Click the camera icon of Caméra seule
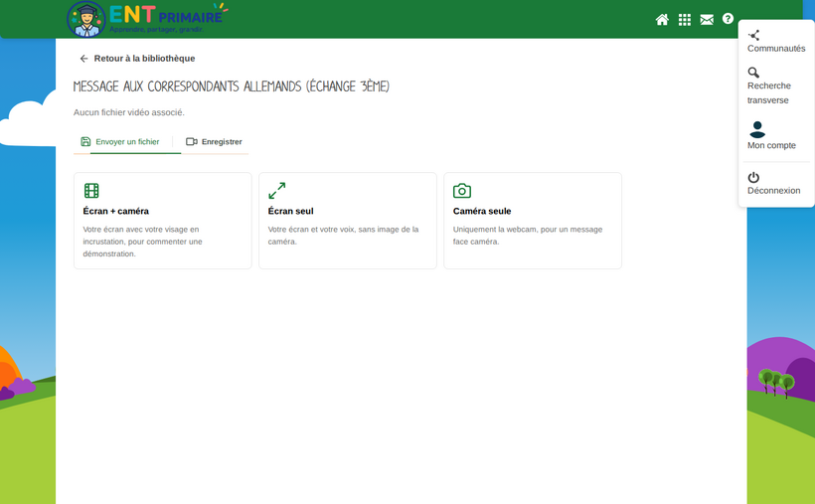Viewport: 815px width, 504px height. pos(462,191)
